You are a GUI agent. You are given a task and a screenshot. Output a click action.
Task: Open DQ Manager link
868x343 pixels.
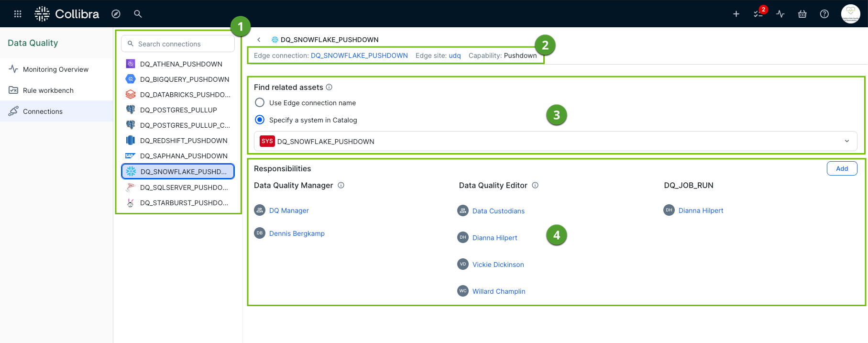[x=289, y=210]
